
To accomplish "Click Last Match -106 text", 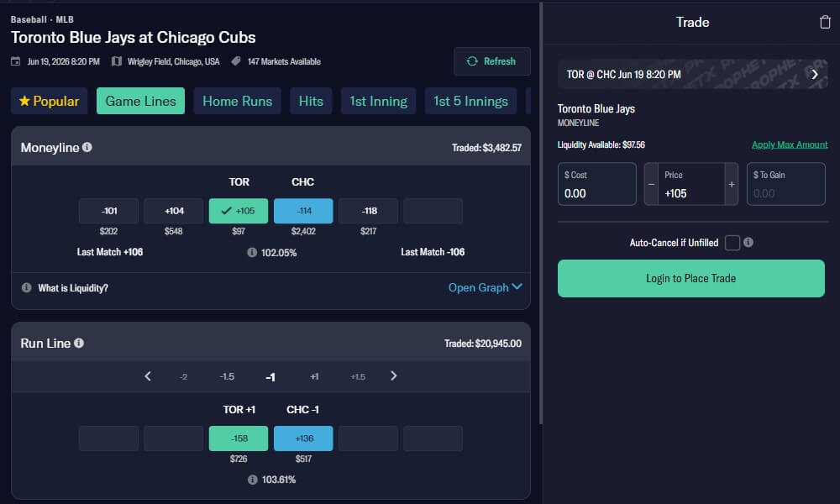I will point(433,252).
